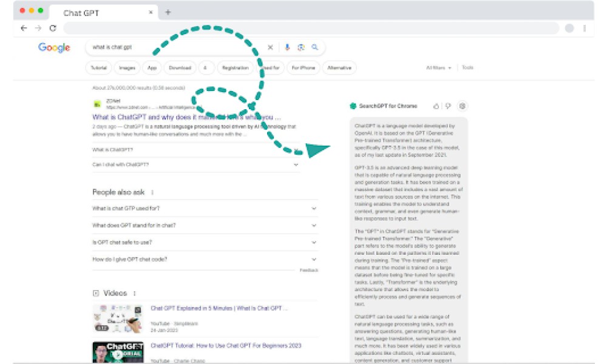Click the ZDNet site favicon
This screenshot has height=364, width=607.
97,104
